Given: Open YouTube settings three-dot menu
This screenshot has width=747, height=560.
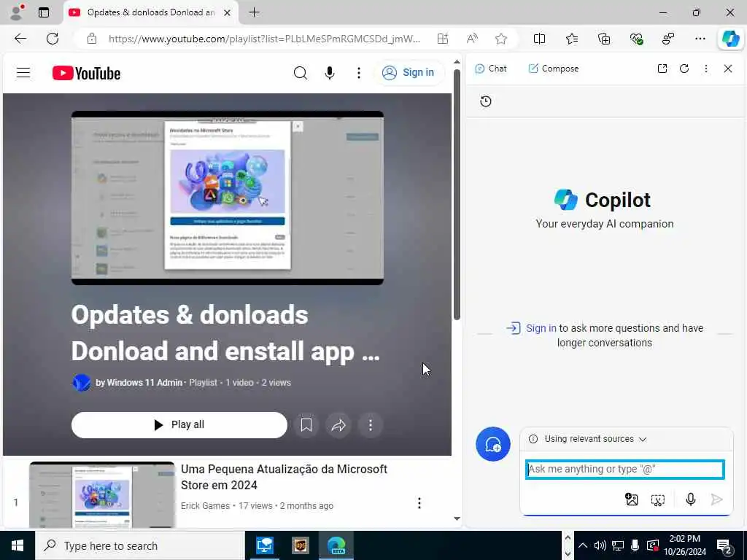Looking at the screenshot, I should click(359, 73).
